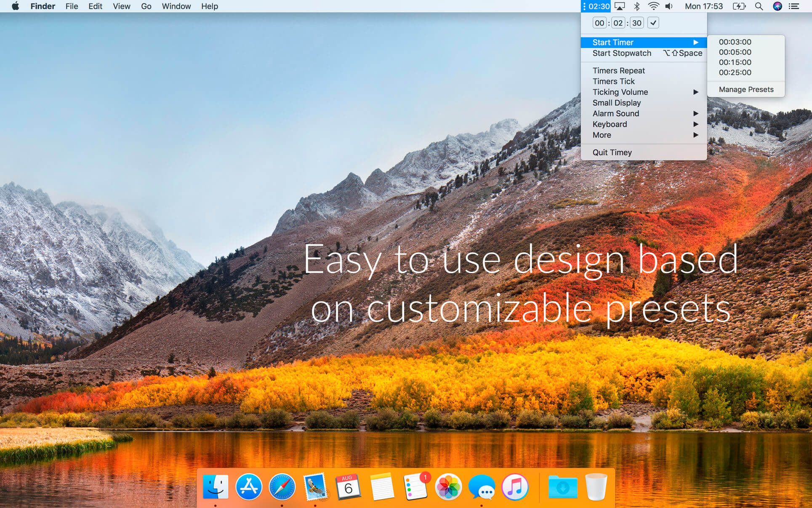Open Safari from the dock
Image resolution: width=812 pixels, height=508 pixels.
(282, 487)
